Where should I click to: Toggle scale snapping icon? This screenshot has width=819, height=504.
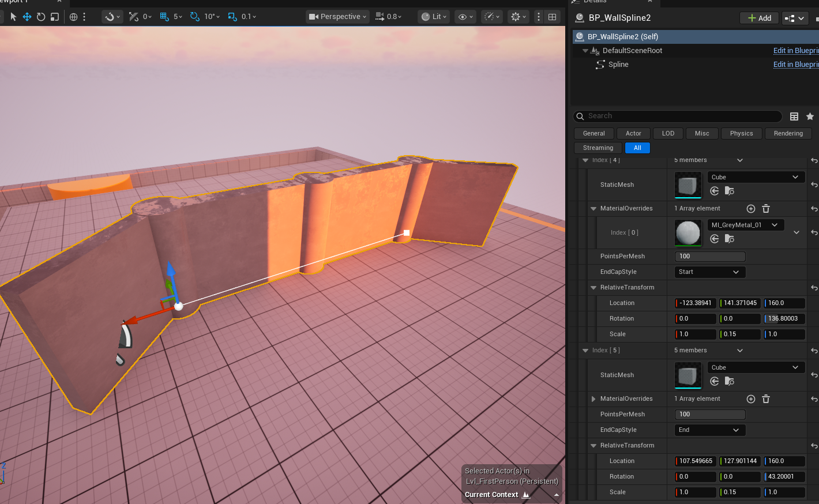[x=232, y=17]
